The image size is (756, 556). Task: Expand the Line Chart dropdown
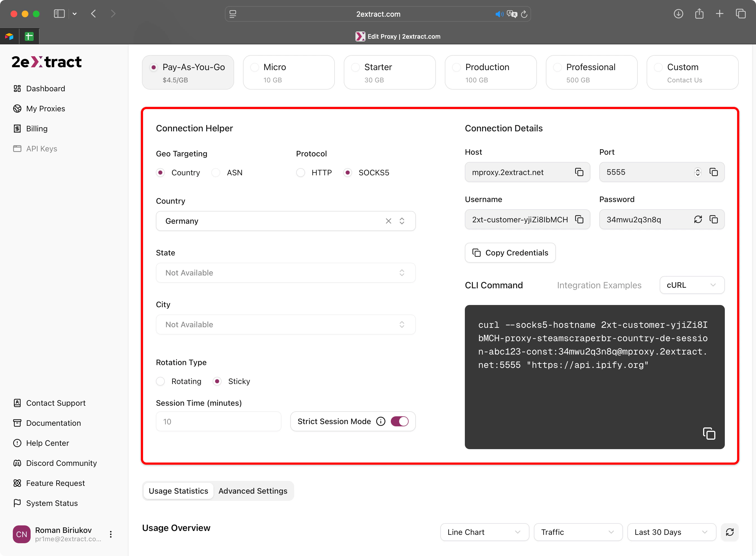[x=484, y=532]
